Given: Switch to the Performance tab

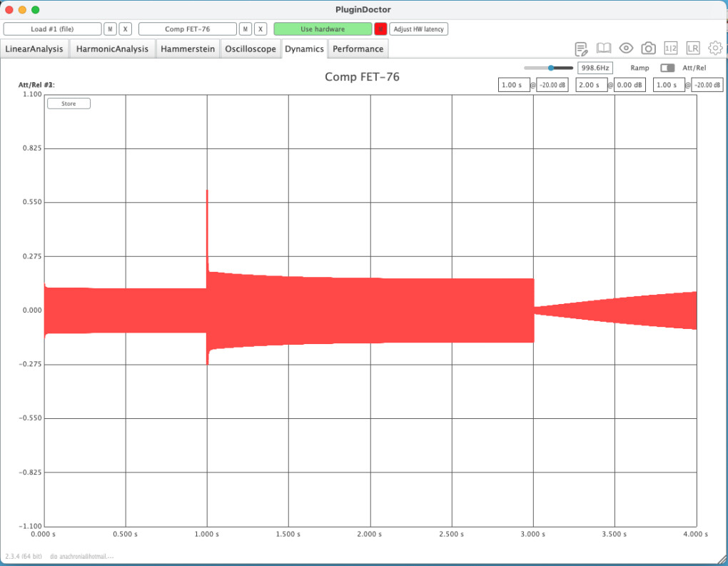Looking at the screenshot, I should 358,49.
